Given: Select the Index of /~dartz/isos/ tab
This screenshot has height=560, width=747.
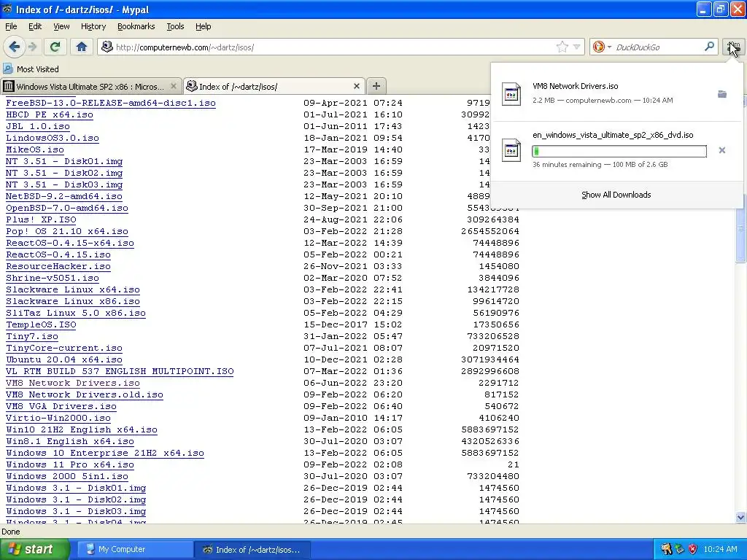Looking at the screenshot, I should 274,86.
